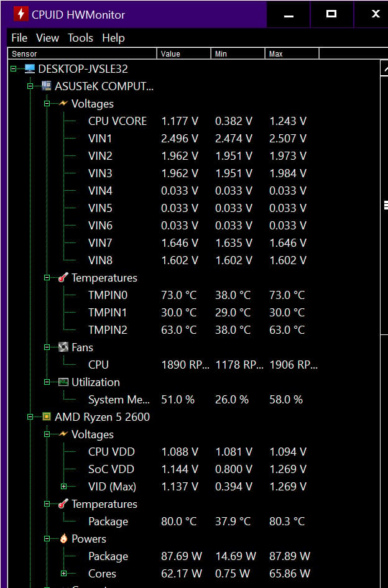388x588 pixels.
Task: Select the Package temperature row
Action: (x=197, y=521)
